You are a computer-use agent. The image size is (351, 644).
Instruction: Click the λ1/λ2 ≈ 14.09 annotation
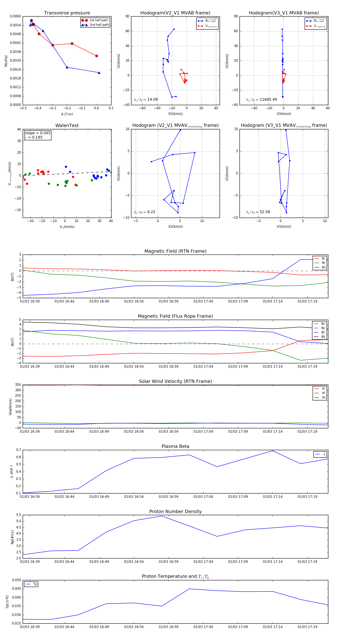[146, 100]
